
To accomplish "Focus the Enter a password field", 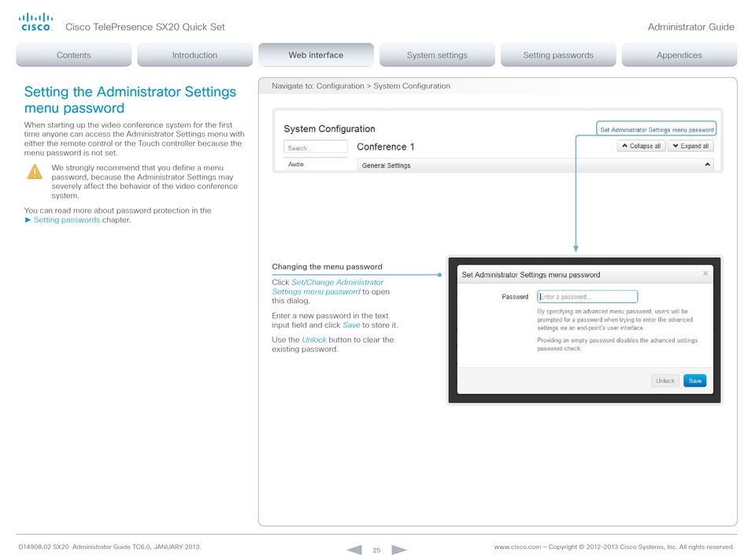I will click(587, 297).
